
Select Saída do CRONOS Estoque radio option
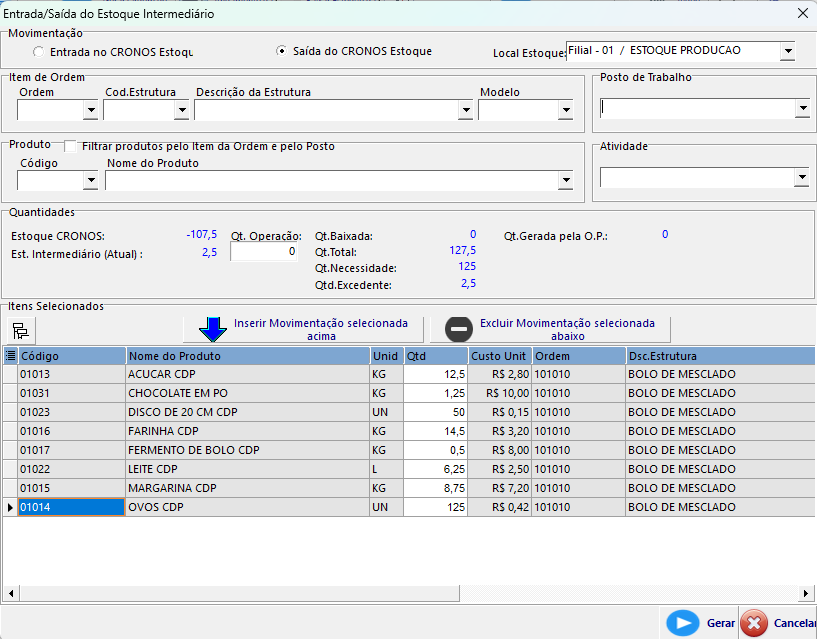tap(282, 51)
